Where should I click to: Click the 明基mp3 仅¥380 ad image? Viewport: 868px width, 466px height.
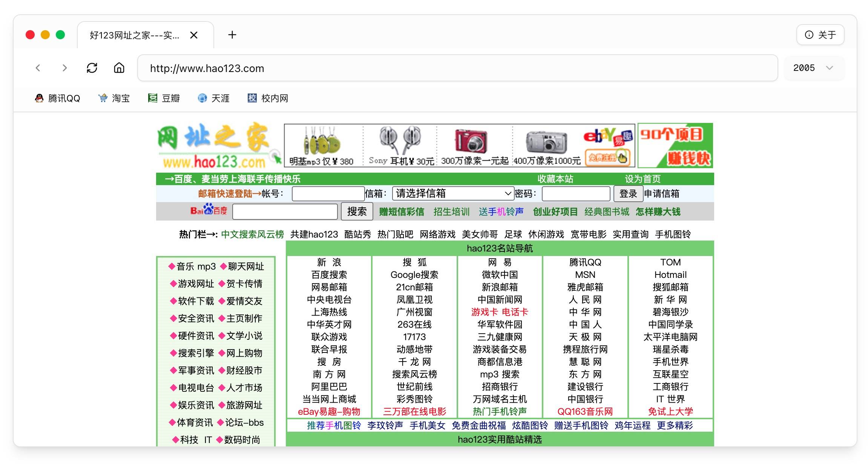(323, 146)
